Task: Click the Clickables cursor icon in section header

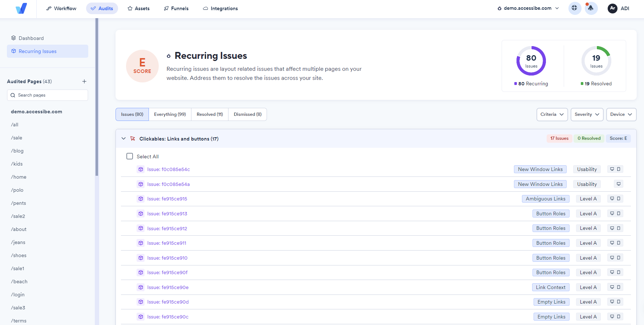Action: 133,139
